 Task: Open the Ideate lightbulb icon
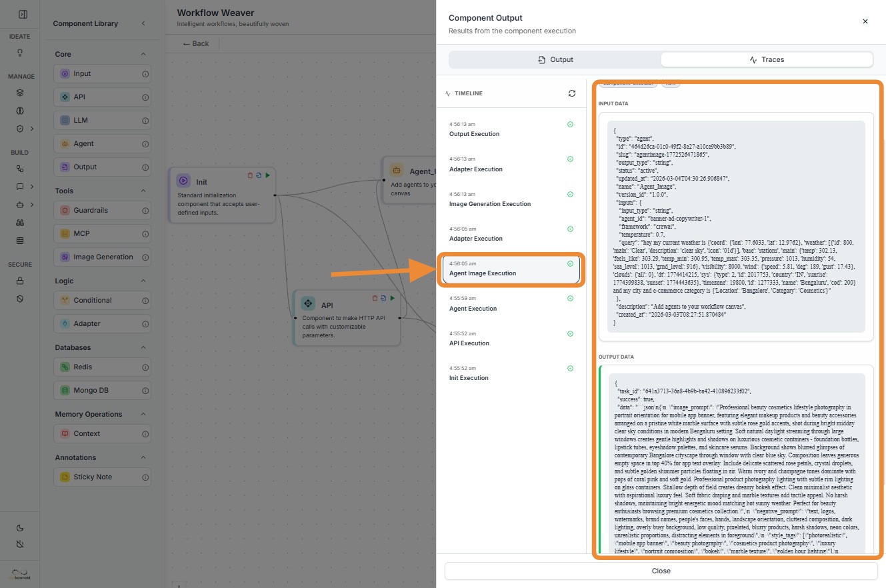point(20,52)
